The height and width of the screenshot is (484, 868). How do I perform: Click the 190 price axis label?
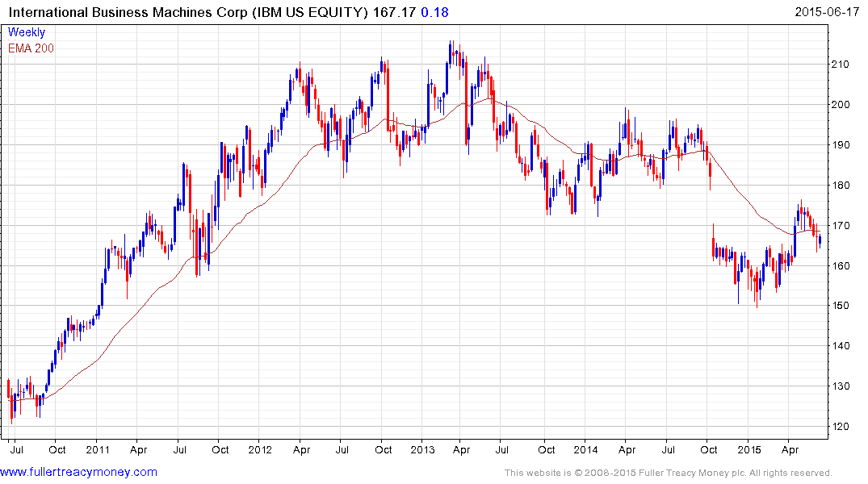[x=840, y=145]
